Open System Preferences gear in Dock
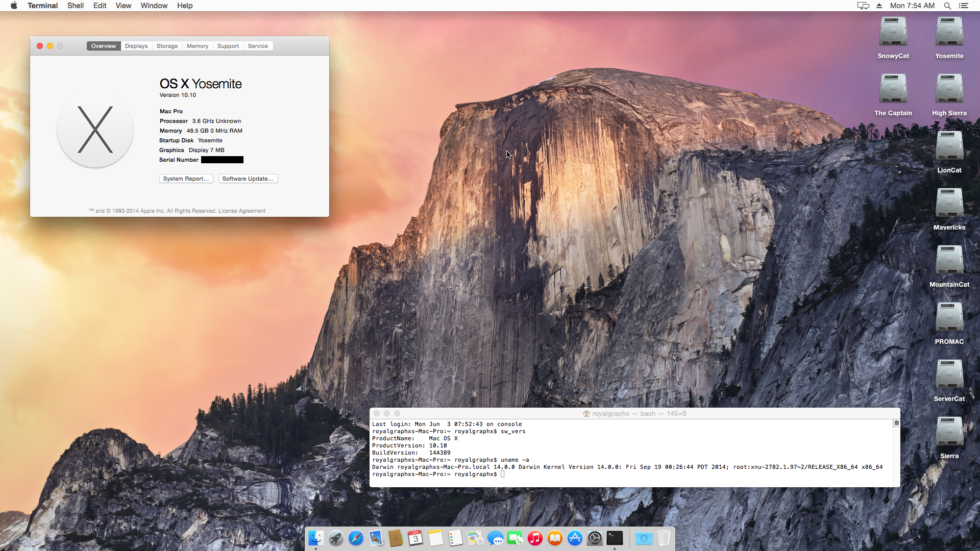The height and width of the screenshot is (551, 980). 595,538
